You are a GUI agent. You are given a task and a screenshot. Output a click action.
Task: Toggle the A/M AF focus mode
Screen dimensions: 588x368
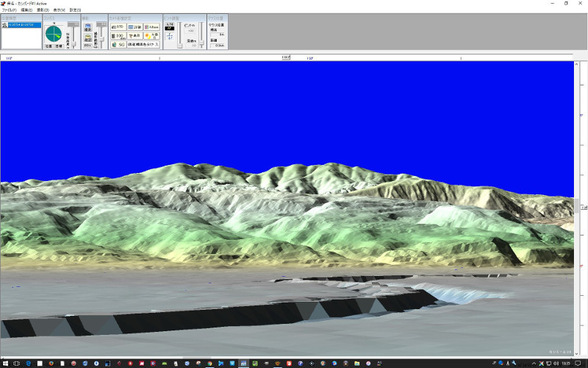pos(170,26)
